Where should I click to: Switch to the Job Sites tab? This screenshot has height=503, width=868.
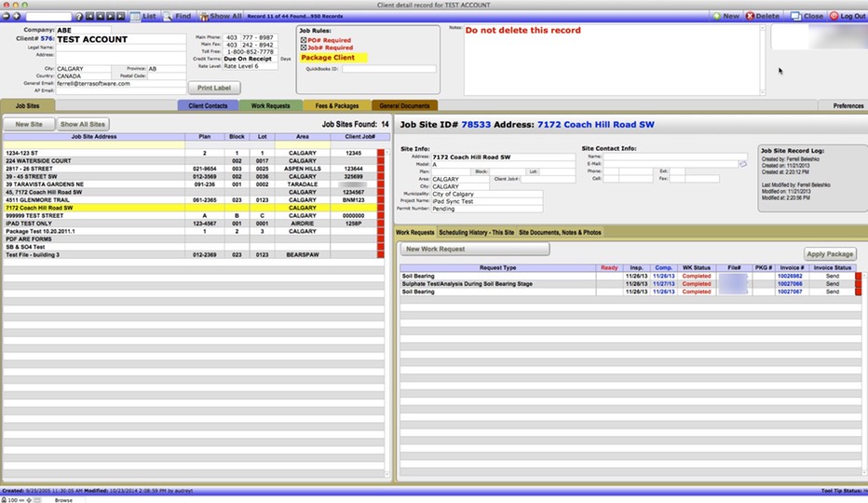(x=28, y=105)
